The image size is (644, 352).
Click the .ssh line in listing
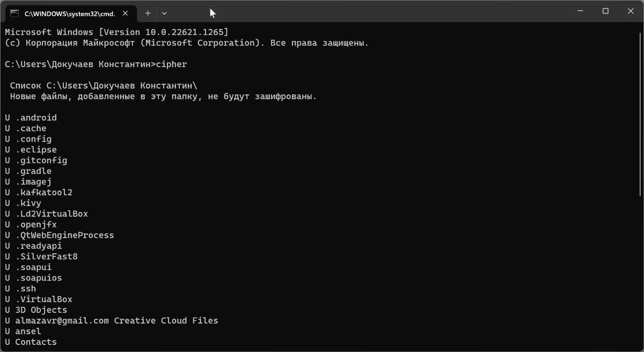20,289
